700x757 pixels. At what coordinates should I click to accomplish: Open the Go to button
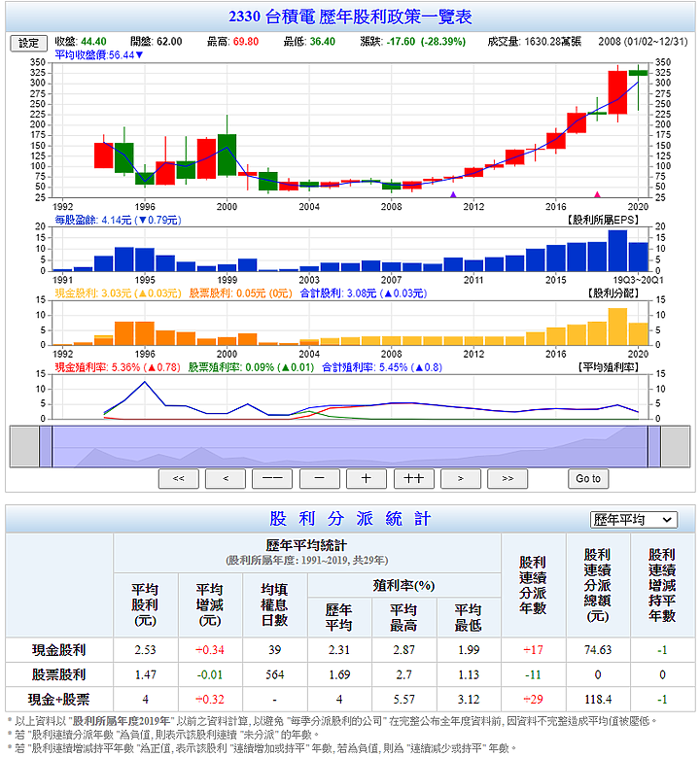pos(588,478)
